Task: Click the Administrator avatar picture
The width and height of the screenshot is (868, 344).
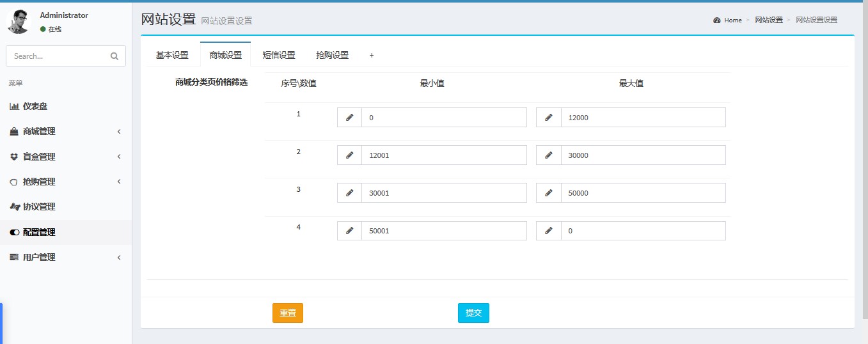Action: (x=19, y=22)
